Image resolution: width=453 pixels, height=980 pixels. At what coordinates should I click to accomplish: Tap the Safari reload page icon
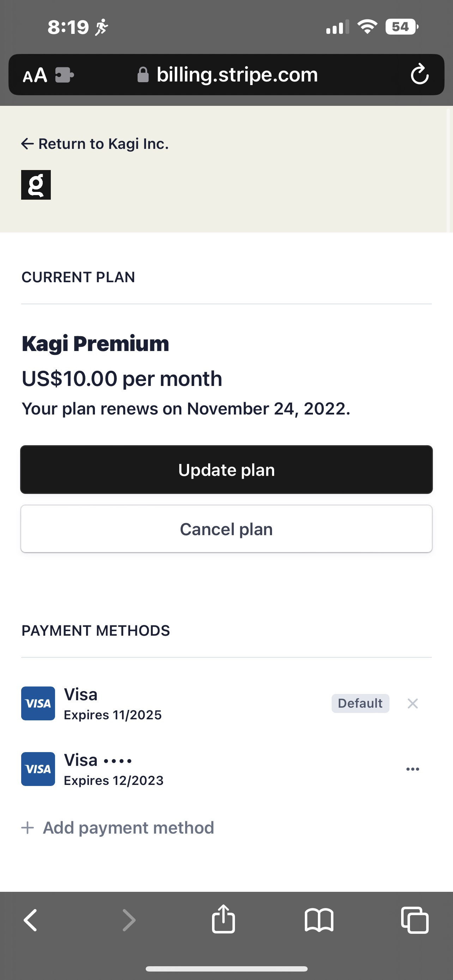[419, 74]
